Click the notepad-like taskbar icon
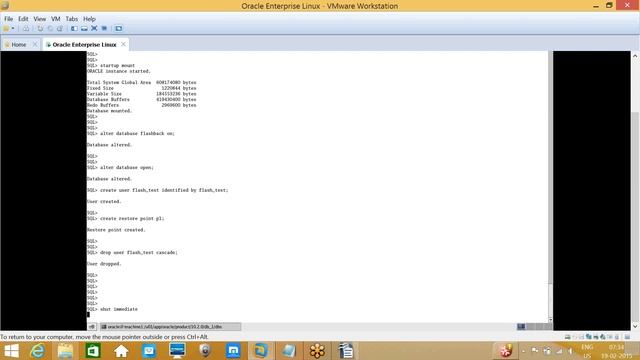 [289, 351]
